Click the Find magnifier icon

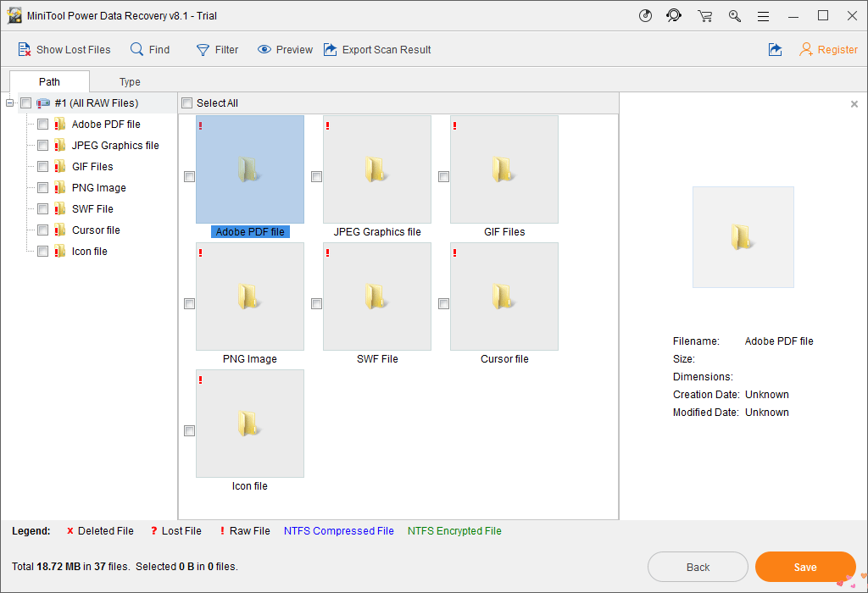tap(136, 49)
